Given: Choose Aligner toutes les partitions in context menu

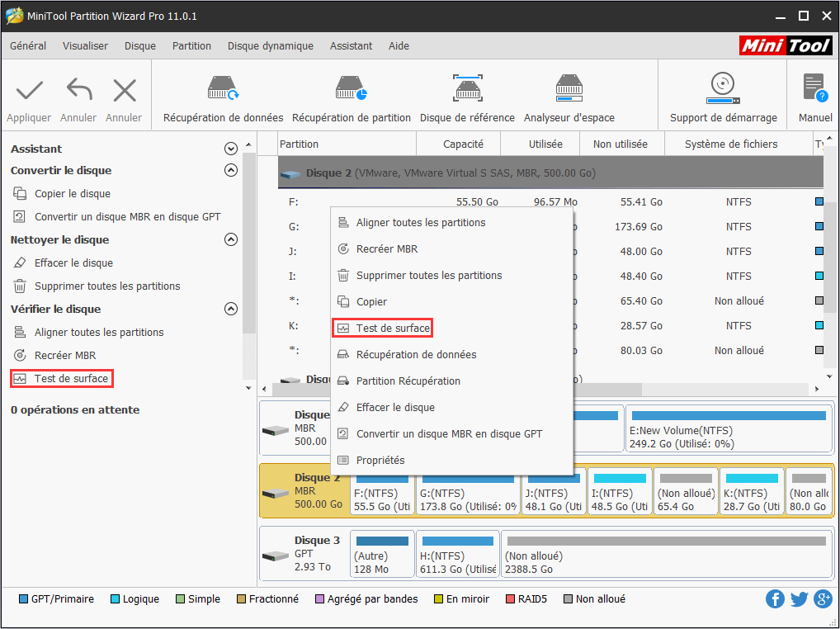Looking at the screenshot, I should (x=451, y=222).
